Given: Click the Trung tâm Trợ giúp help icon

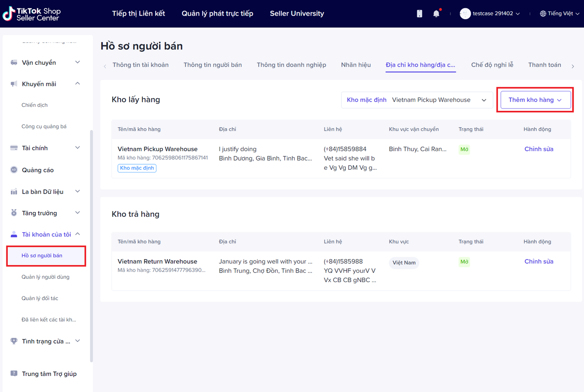Looking at the screenshot, I should [14, 374].
